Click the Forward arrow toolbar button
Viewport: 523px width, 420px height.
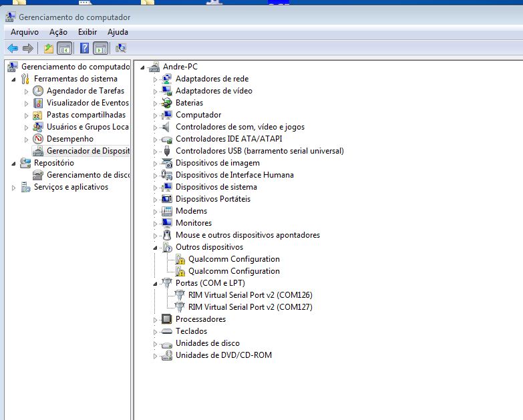coord(28,49)
